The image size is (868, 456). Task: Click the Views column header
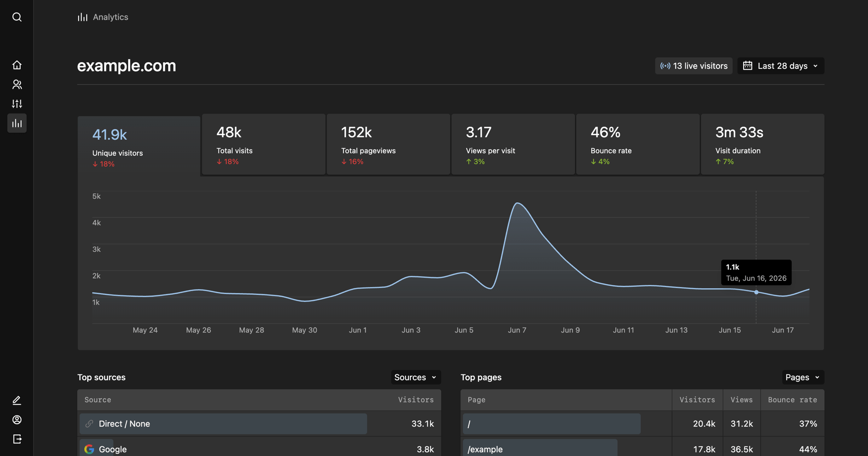[742, 400]
